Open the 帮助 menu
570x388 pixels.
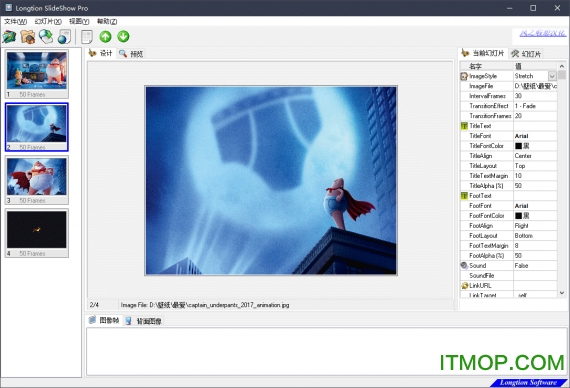[107, 21]
